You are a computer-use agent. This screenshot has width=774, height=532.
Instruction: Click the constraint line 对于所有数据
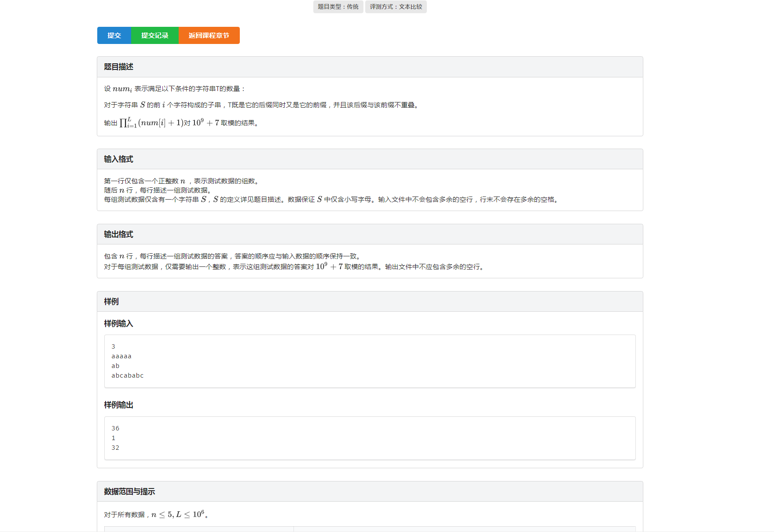(x=157, y=514)
